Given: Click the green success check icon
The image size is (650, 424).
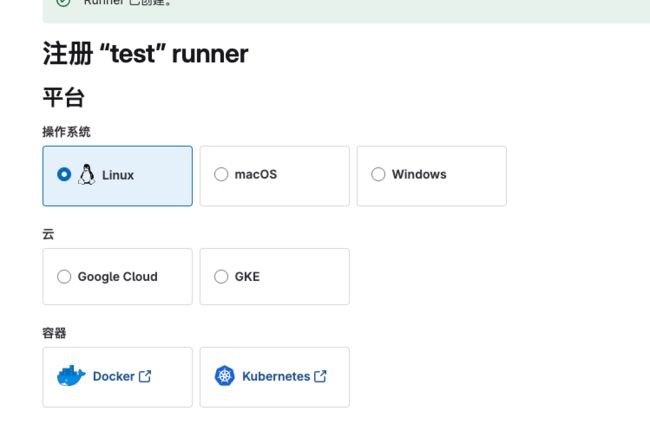Looking at the screenshot, I should pos(63,2).
